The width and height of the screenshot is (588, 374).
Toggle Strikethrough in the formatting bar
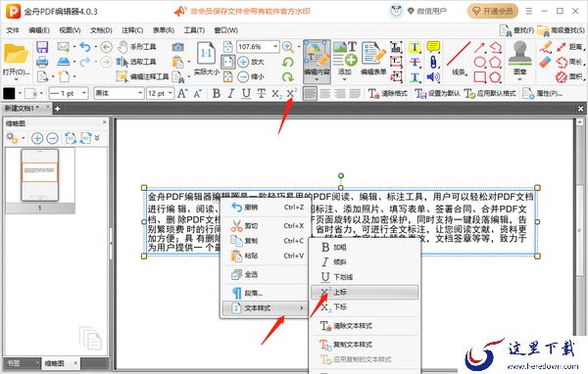262,93
